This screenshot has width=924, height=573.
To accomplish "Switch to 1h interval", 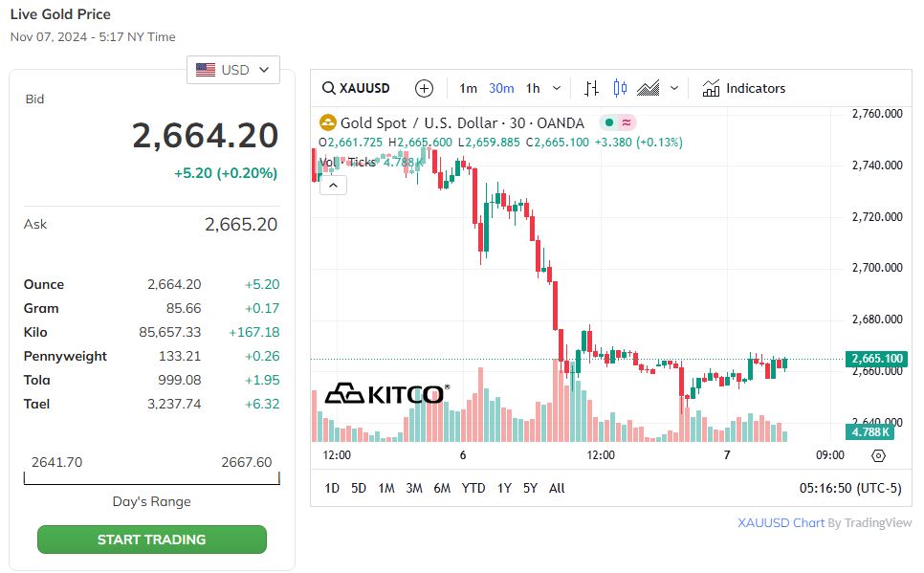I will tap(533, 88).
